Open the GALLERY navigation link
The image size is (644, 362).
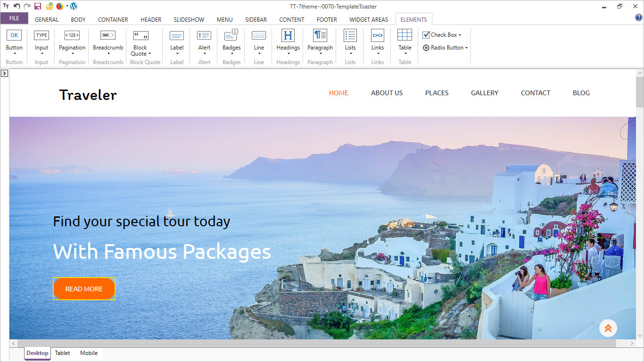point(485,93)
